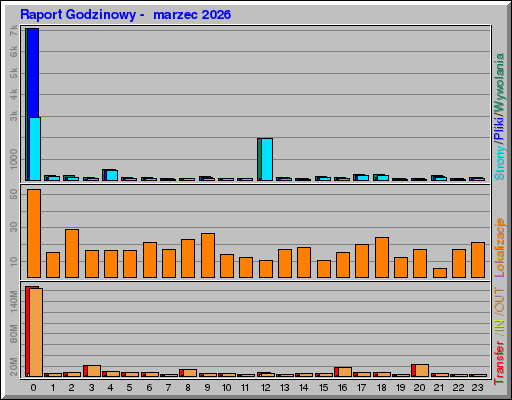
Task: Click the x-axis hour label '17'
Action: (362, 388)
